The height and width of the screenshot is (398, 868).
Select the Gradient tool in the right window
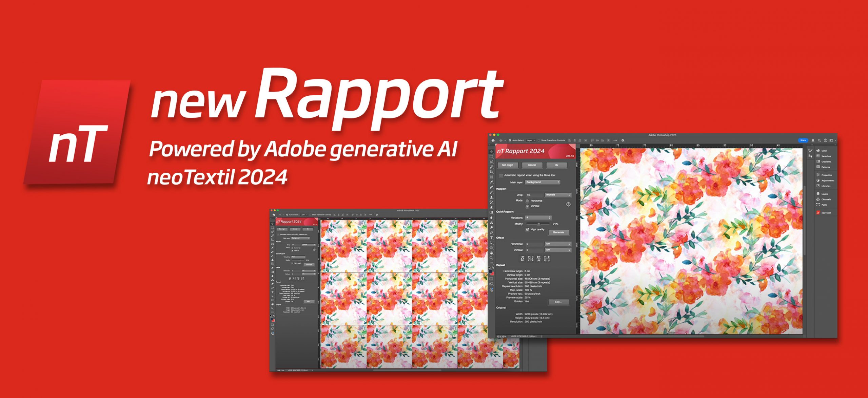coord(491,212)
